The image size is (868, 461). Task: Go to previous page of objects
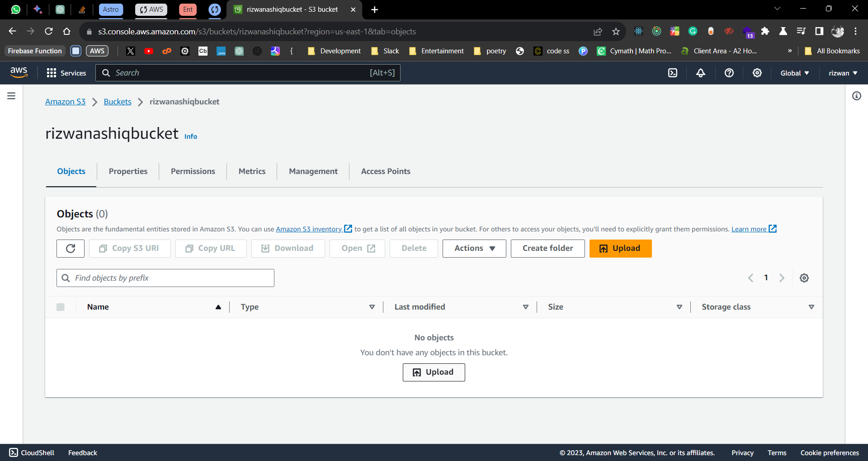(x=750, y=278)
